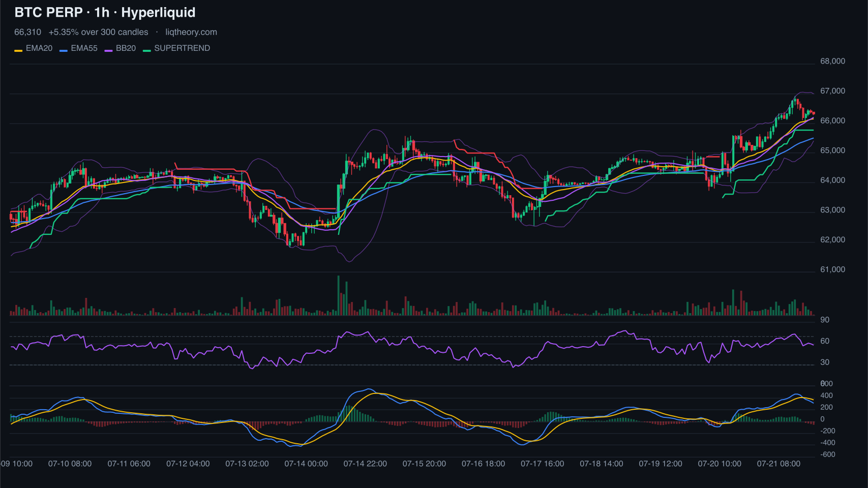Click the 07-14 22:00 time label

[365, 464]
